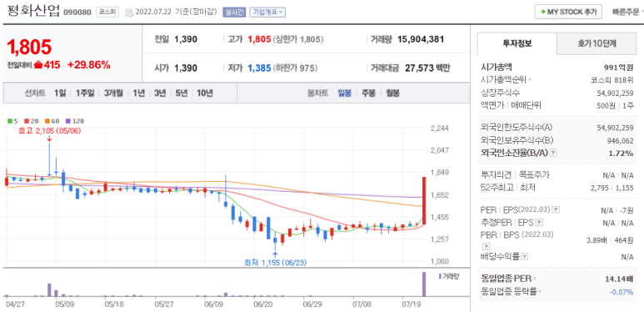Screen dimensions: 644x312
Task: Select the 1일 line chart period
Action: [60, 93]
